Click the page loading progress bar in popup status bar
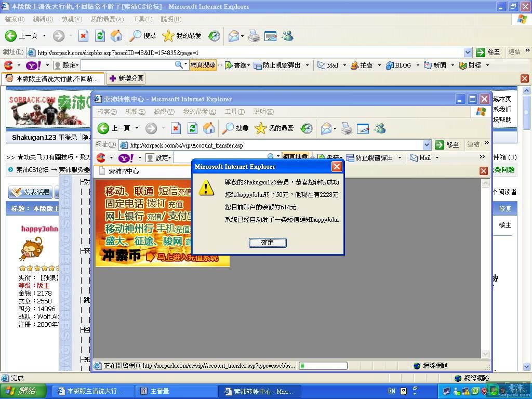This screenshot has width=532, height=399. tap(323, 366)
